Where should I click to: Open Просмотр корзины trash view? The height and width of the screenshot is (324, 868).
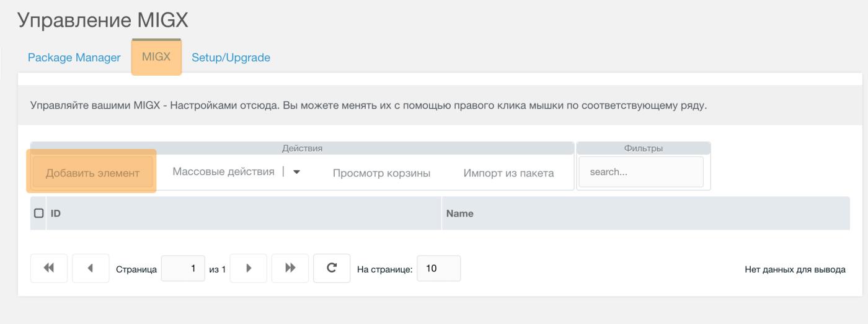381,173
